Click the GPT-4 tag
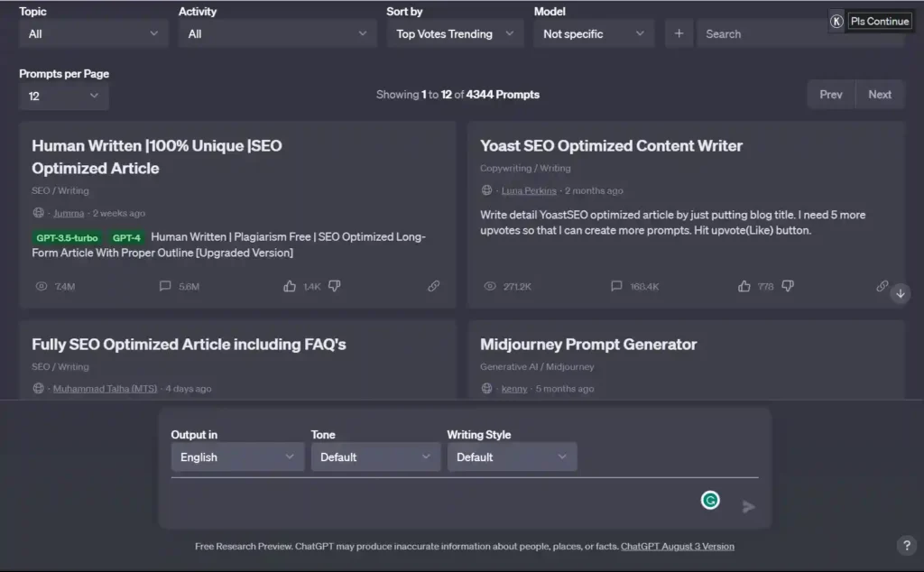This screenshot has width=924, height=572. point(126,238)
